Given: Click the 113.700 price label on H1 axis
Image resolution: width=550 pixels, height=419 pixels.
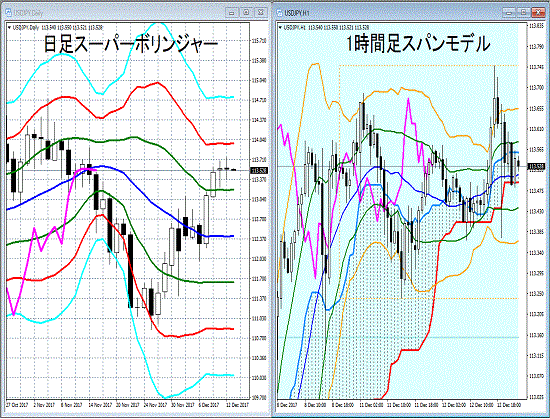Looking at the screenshot, I should point(536,88).
